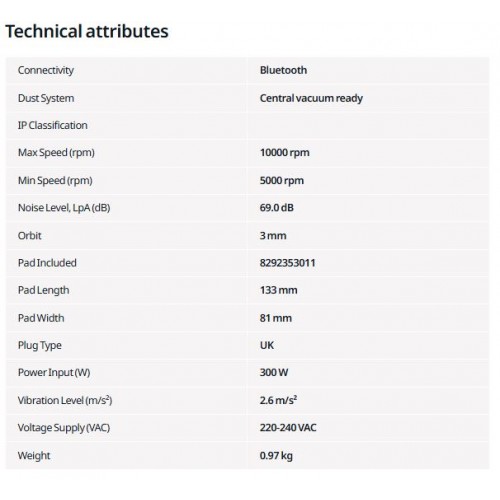Click the Central vacuum ready value
500x500 pixels.
pos(311,98)
